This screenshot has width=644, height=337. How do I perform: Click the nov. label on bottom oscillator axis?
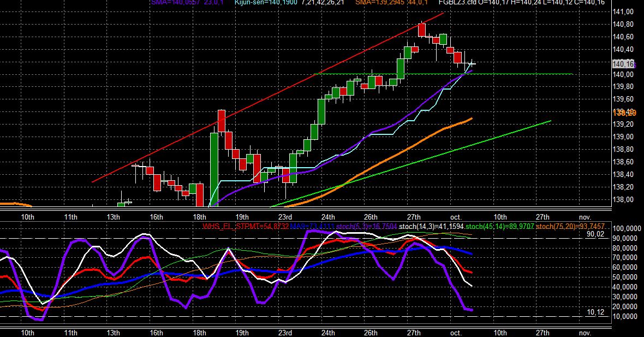tap(585, 333)
